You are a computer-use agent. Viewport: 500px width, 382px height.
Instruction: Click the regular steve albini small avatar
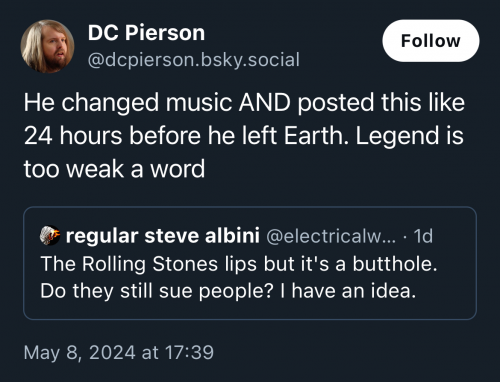(x=50, y=236)
